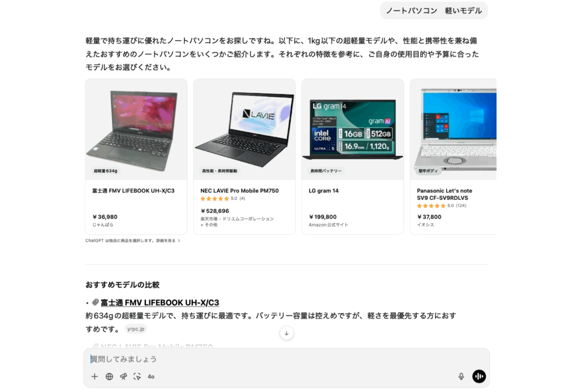Toggle the globe web search icon
The width and height of the screenshot is (579, 392).
coord(109,377)
